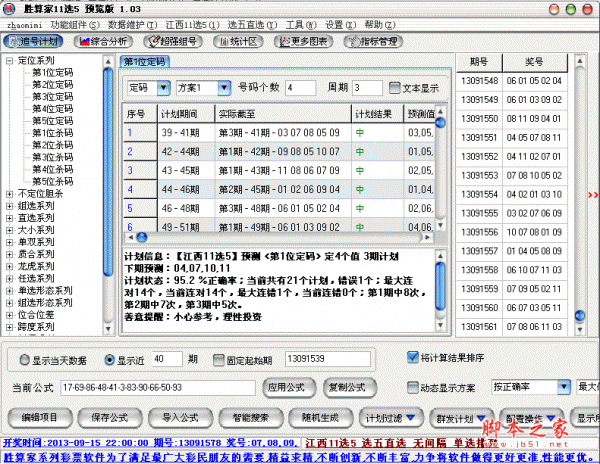Click the red expand arrows beside results list
Screen dimensions: 600x464
(593, 195)
